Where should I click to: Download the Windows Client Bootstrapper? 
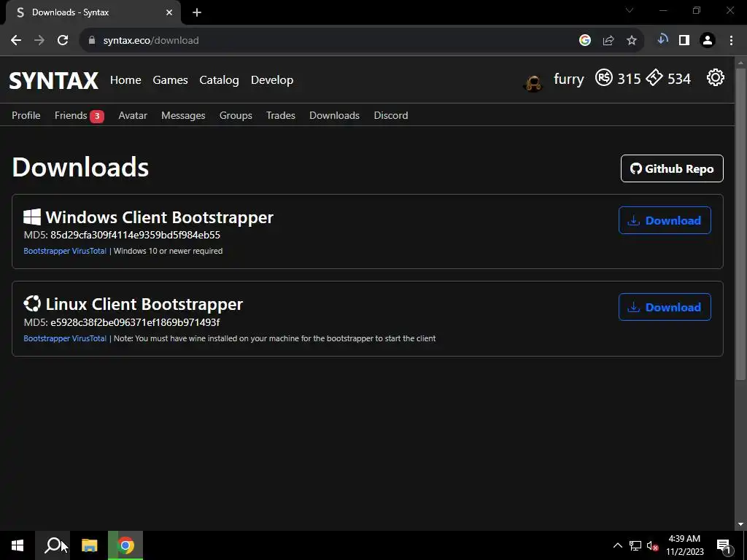pos(665,220)
